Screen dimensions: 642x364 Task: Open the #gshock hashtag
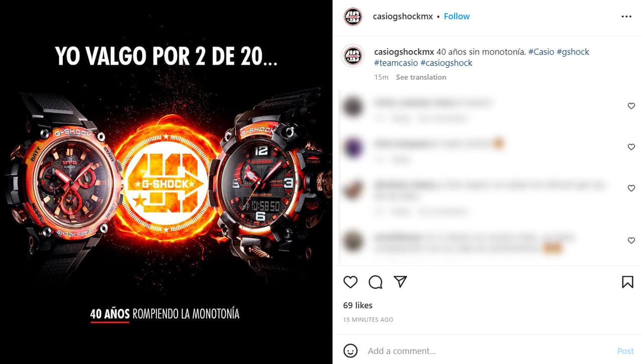pos(573,52)
